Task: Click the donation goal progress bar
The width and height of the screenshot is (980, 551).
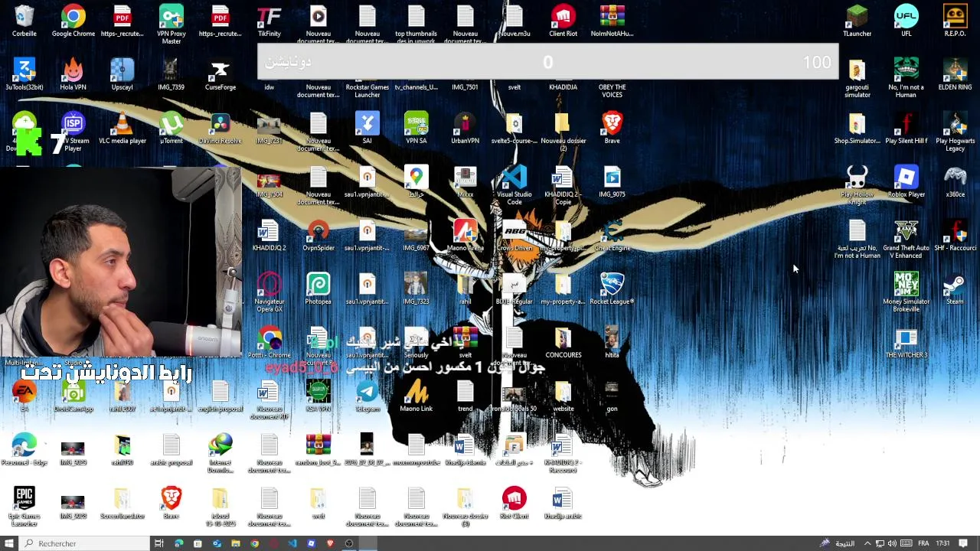Action: coord(548,63)
